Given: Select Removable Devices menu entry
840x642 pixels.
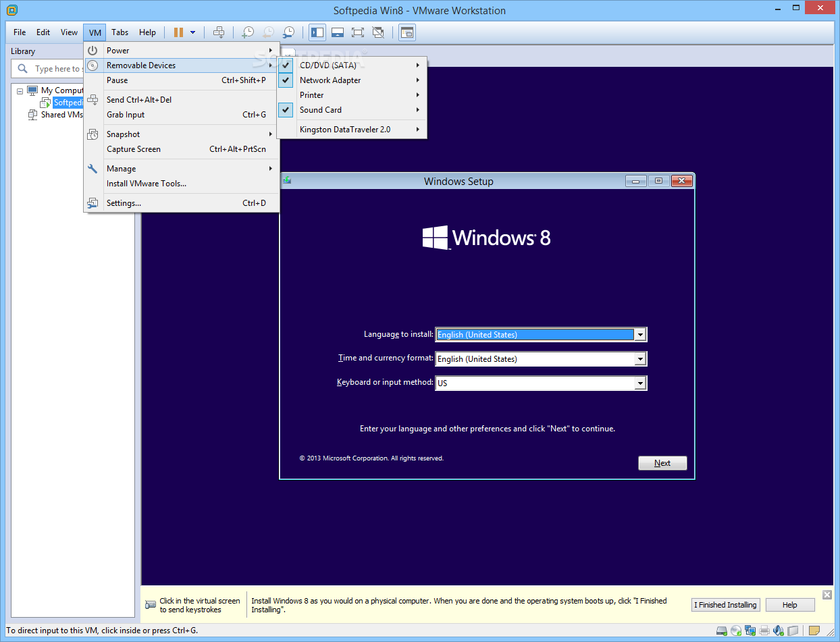Looking at the screenshot, I should click(181, 65).
